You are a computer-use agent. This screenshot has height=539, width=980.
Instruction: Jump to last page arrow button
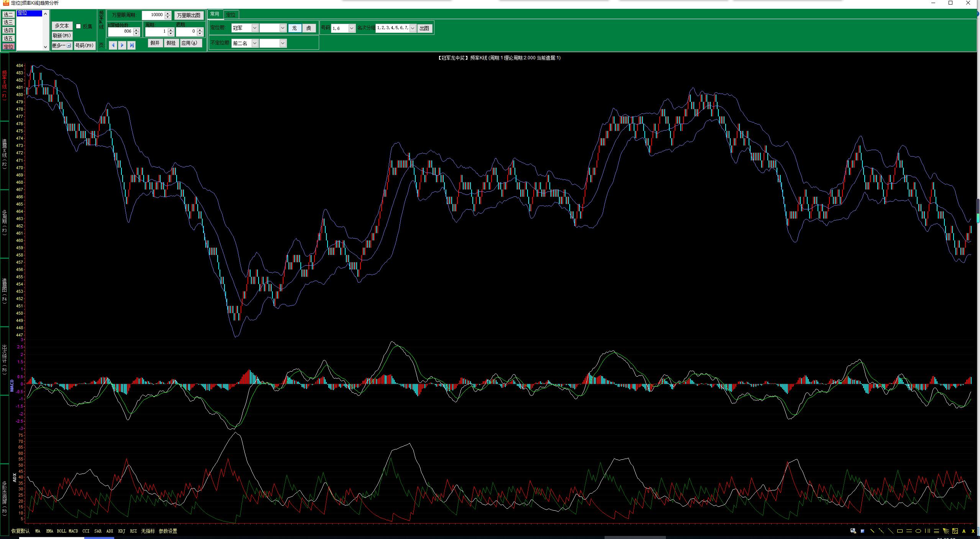point(132,45)
